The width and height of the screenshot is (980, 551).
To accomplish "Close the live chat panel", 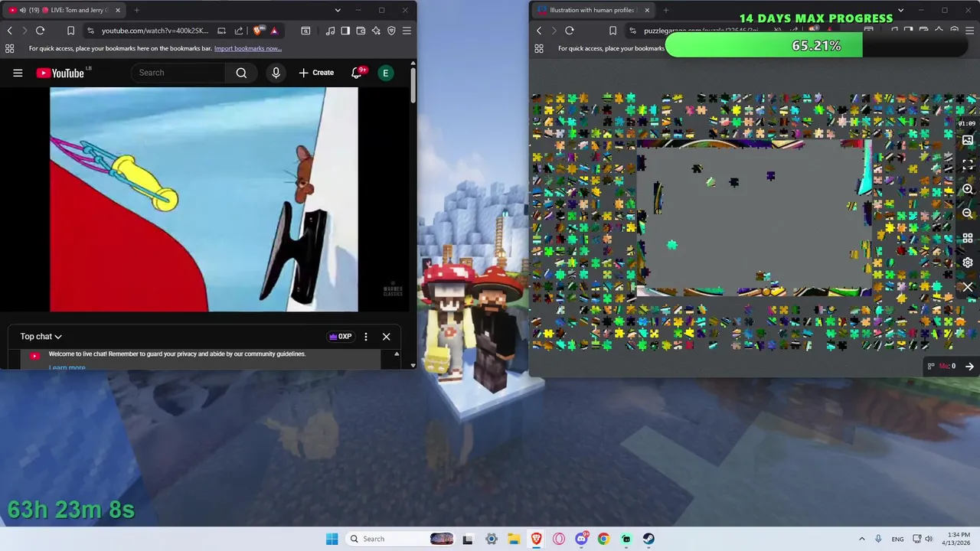I will coord(386,336).
